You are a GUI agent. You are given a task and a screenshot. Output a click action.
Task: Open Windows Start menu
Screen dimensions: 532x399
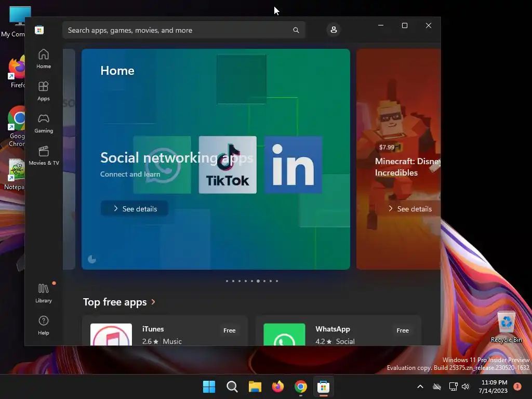pos(209,387)
